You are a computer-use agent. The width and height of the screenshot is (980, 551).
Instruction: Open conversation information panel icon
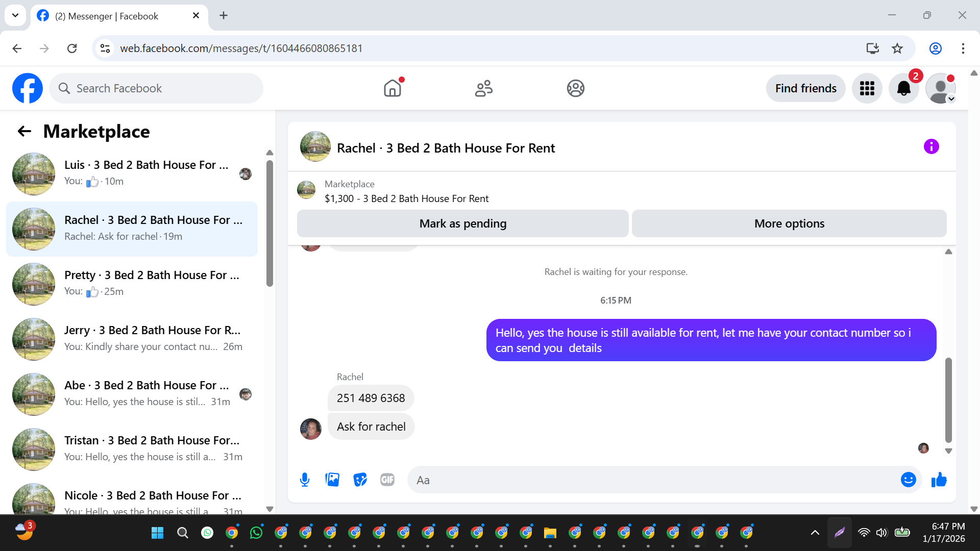point(931,147)
